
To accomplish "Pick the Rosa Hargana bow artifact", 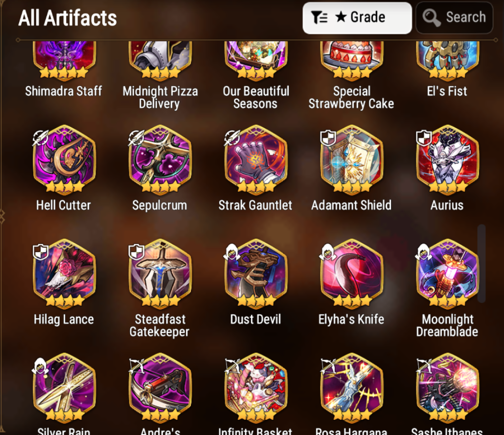I will tap(351, 388).
